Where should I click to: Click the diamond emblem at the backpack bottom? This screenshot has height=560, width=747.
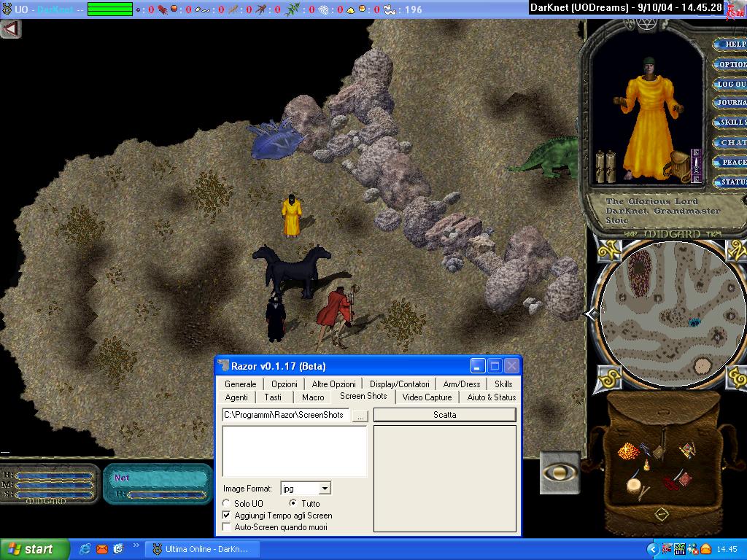[661, 514]
